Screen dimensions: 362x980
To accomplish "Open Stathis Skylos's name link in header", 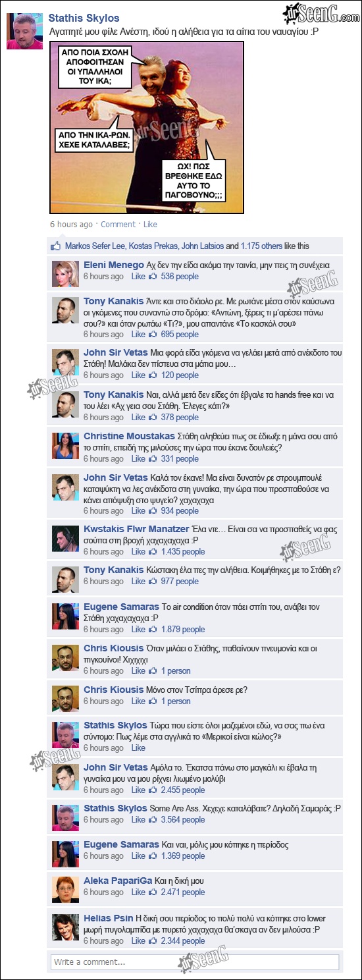I will point(84,18).
